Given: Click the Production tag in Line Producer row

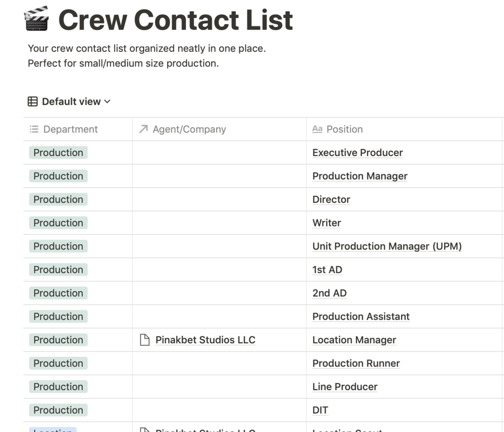Looking at the screenshot, I should (x=58, y=387).
